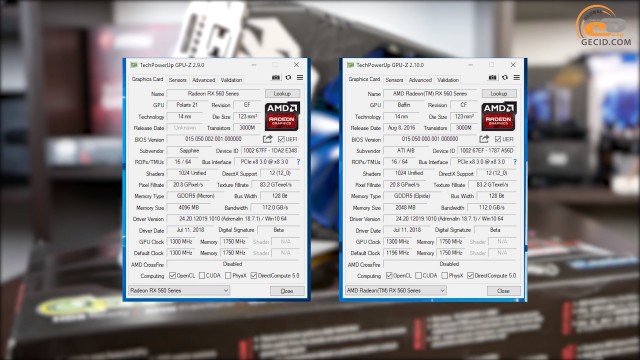
Task: Click the Close button in GPU-Z 2.9.0 window
Action: pyautogui.click(x=287, y=291)
